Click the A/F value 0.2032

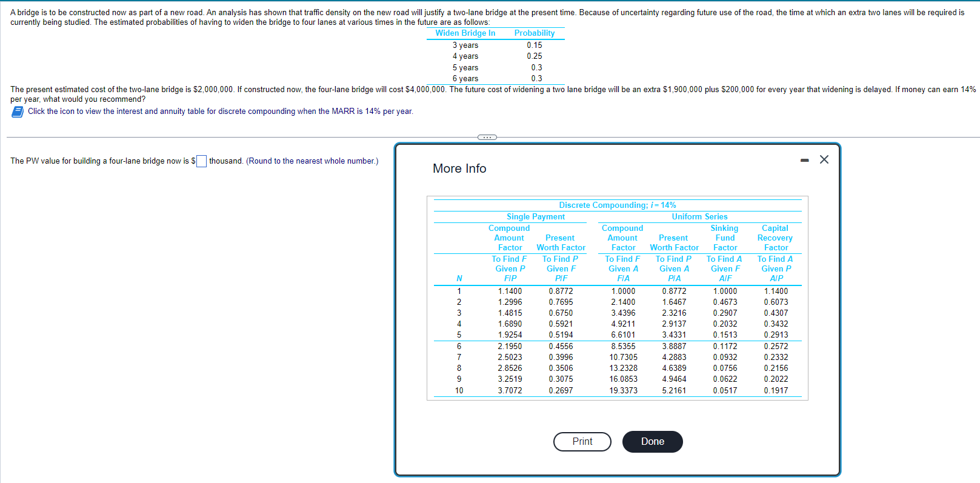click(725, 324)
